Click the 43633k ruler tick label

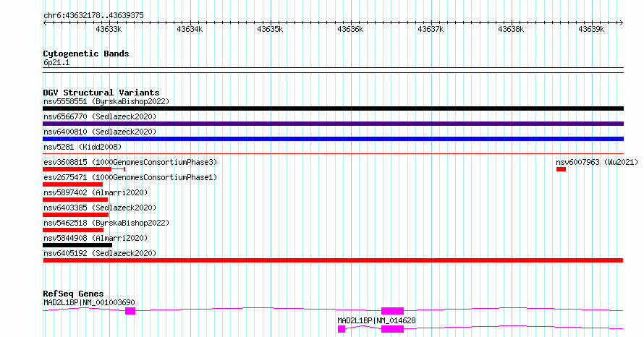[109, 30]
